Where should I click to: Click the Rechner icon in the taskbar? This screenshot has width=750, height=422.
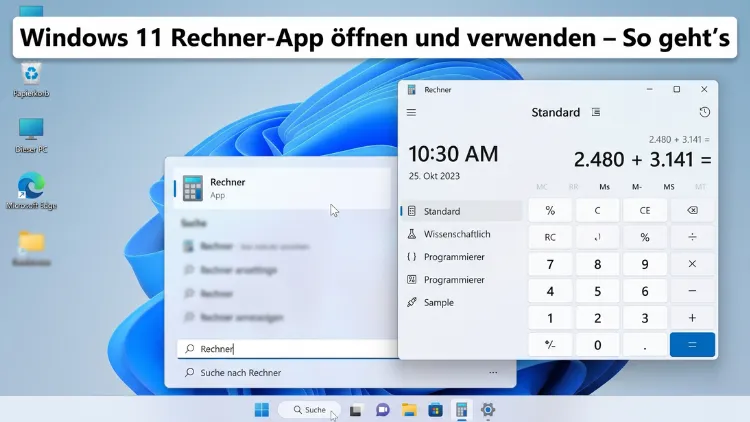pos(462,410)
